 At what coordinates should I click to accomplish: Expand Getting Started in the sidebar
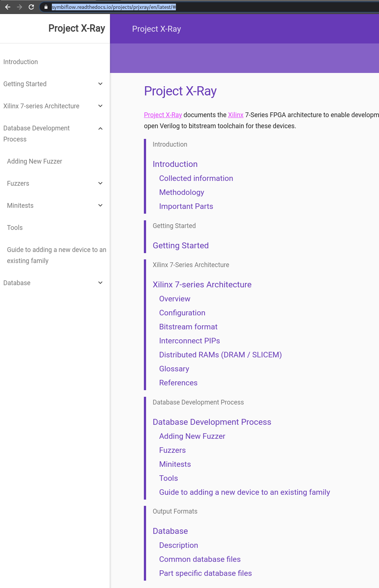point(100,84)
